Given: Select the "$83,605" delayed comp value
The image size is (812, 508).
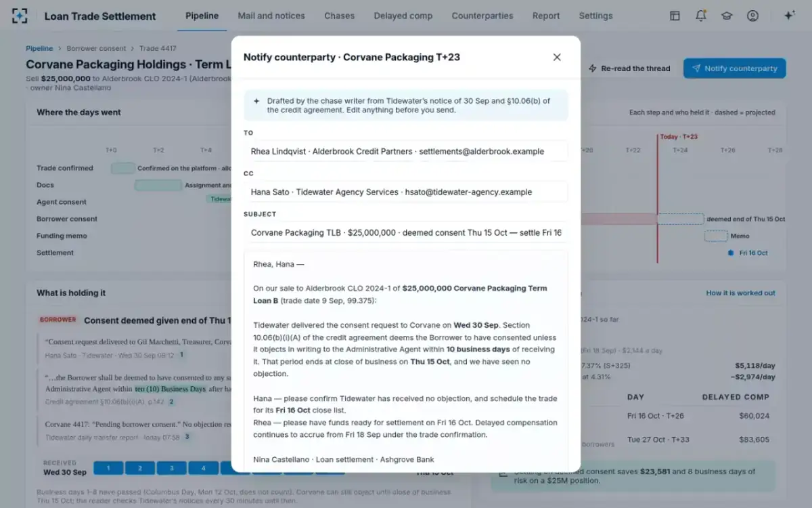Looking at the screenshot, I should (754, 440).
